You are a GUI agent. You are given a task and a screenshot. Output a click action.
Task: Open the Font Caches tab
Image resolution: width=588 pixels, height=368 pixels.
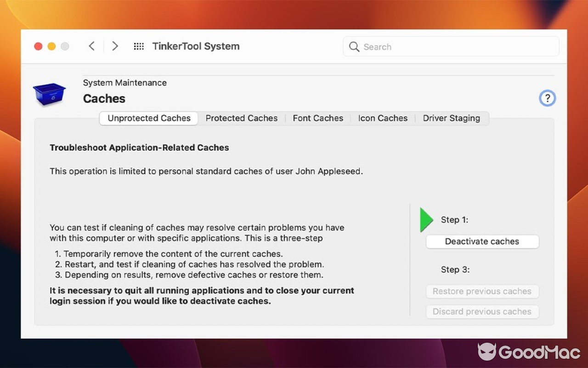pos(318,118)
